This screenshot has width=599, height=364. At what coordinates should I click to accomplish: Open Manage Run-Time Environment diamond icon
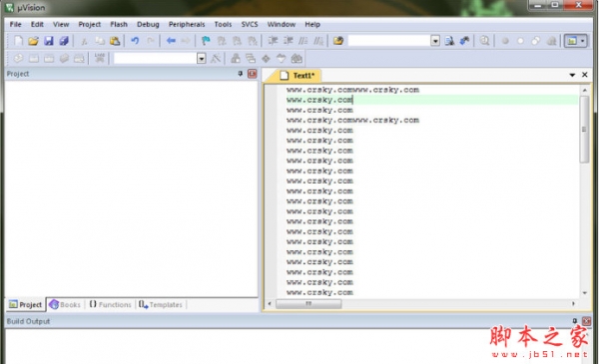266,59
